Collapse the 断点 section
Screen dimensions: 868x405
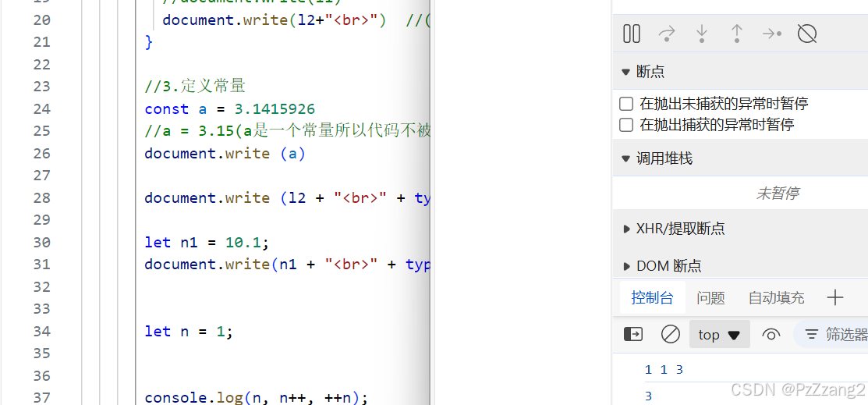pos(626,72)
